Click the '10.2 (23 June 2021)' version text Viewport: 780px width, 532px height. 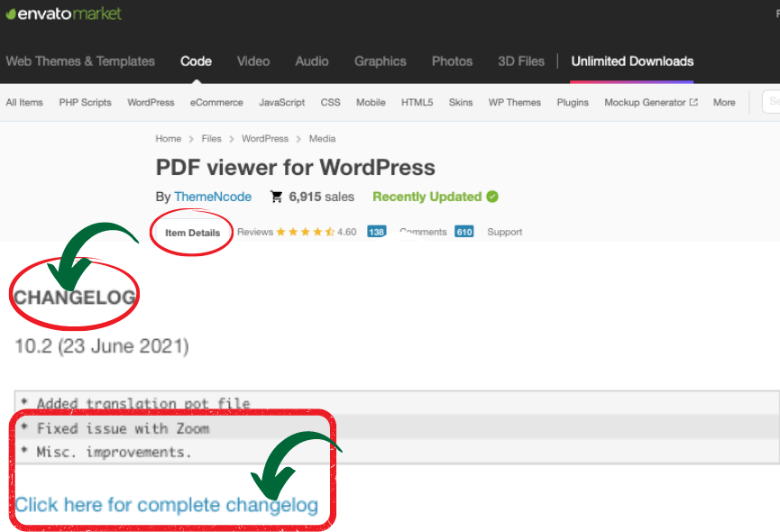coord(102,346)
